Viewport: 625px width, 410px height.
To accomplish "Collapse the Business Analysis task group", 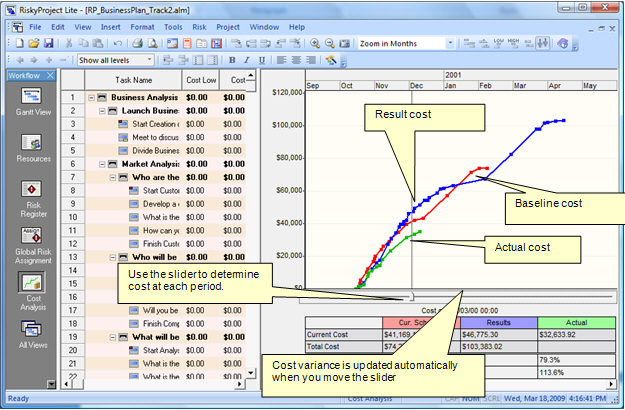I will 91,97.
